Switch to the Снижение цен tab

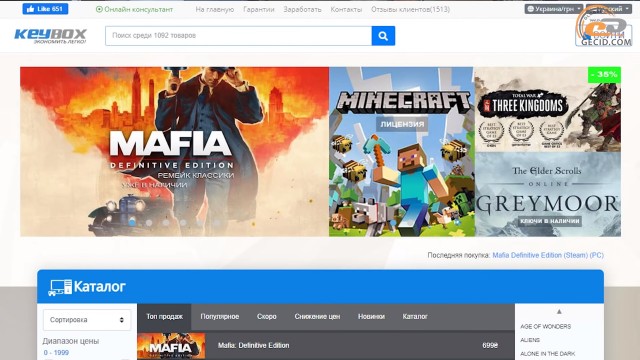(317, 316)
